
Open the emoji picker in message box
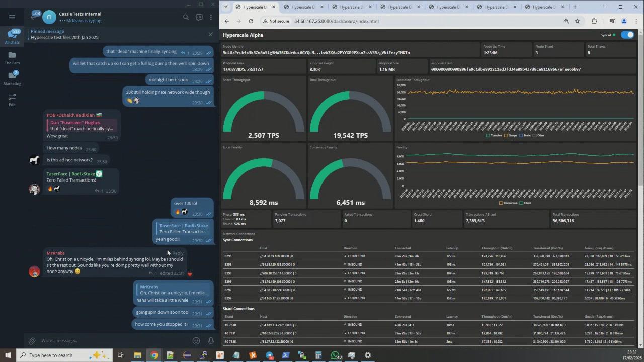[196, 341]
